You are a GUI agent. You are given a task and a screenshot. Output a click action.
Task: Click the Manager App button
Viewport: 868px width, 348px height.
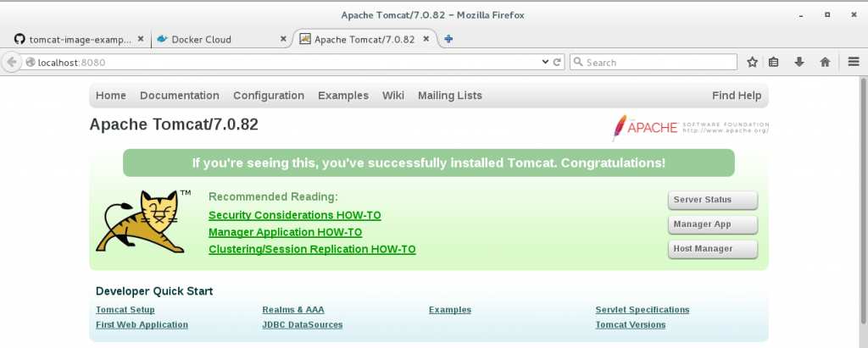712,224
